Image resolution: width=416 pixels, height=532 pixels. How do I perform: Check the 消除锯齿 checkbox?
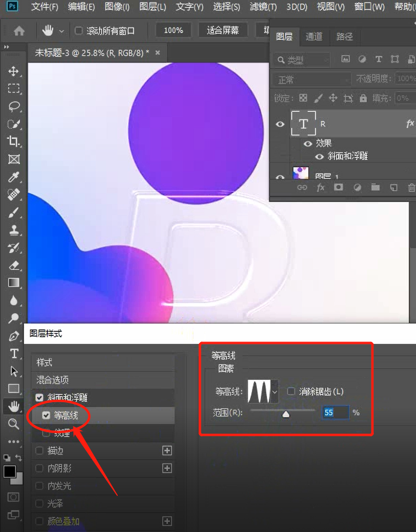click(291, 391)
